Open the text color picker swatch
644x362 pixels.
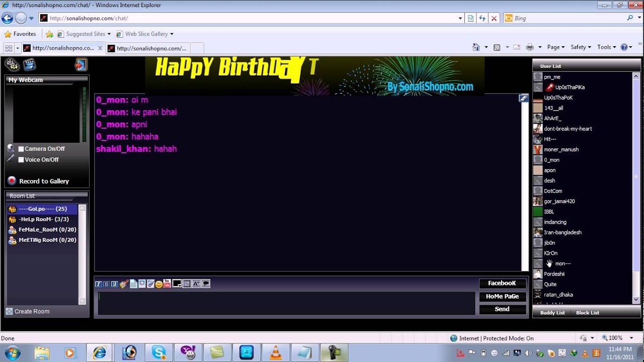pyautogui.click(x=177, y=284)
